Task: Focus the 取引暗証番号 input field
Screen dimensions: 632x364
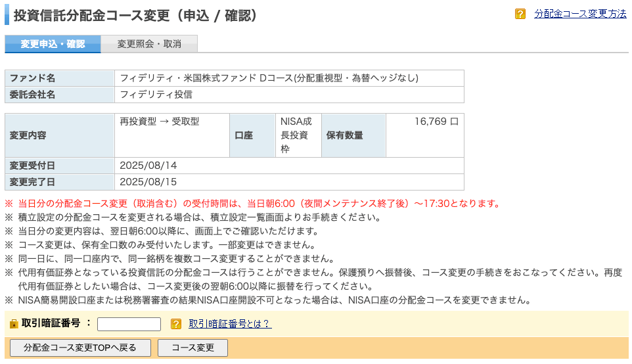Action: [129, 324]
